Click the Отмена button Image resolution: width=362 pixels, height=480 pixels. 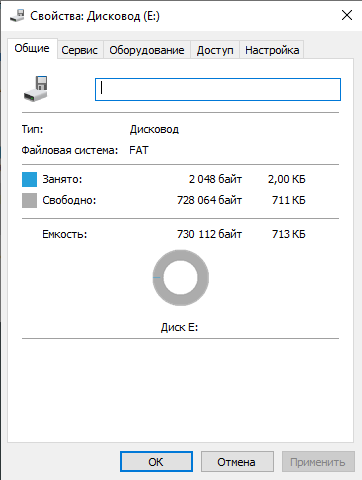237,462
